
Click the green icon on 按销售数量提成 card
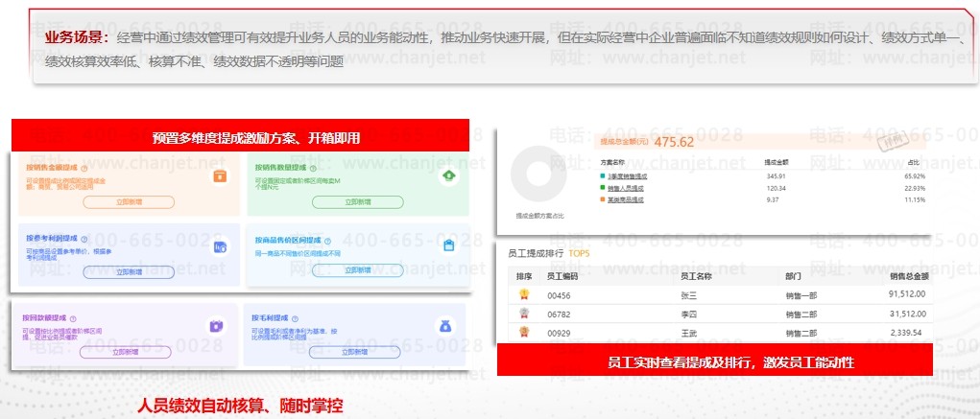pyautogui.click(x=447, y=175)
